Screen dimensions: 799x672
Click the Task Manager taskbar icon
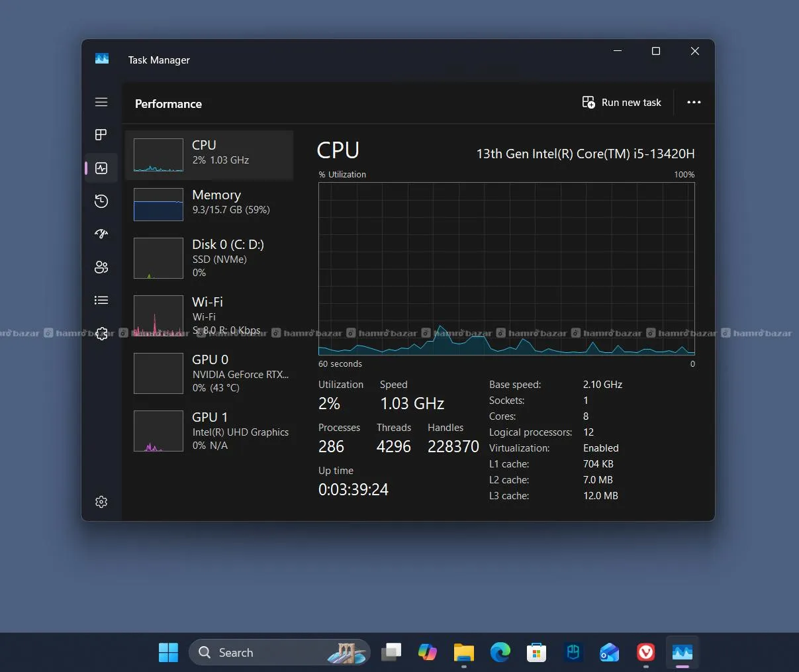[x=682, y=653]
